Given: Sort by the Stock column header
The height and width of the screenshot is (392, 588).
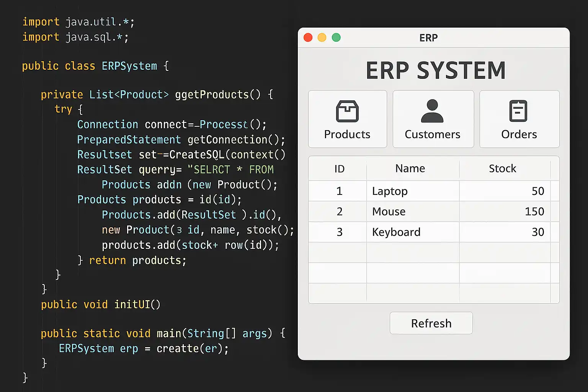Looking at the screenshot, I should pos(502,168).
